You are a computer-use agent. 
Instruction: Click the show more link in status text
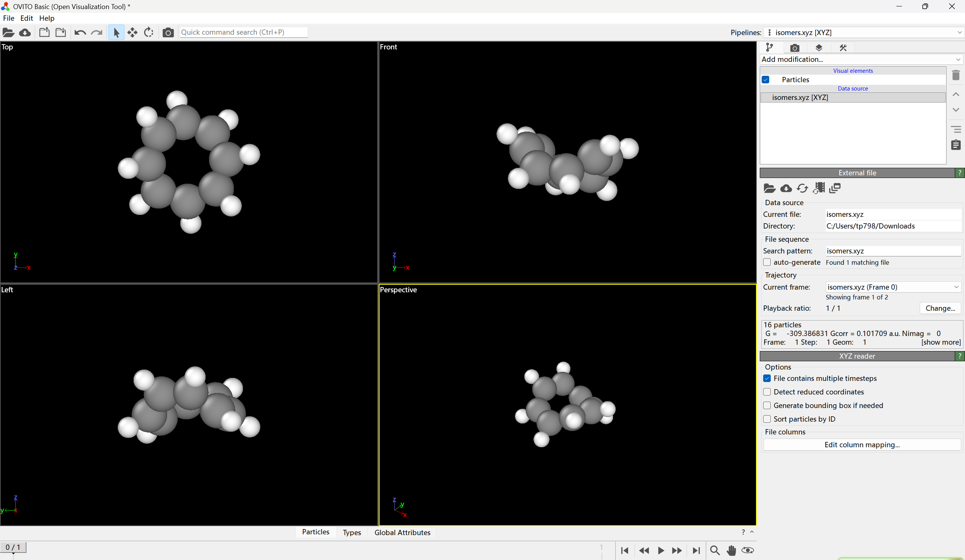[x=941, y=342]
